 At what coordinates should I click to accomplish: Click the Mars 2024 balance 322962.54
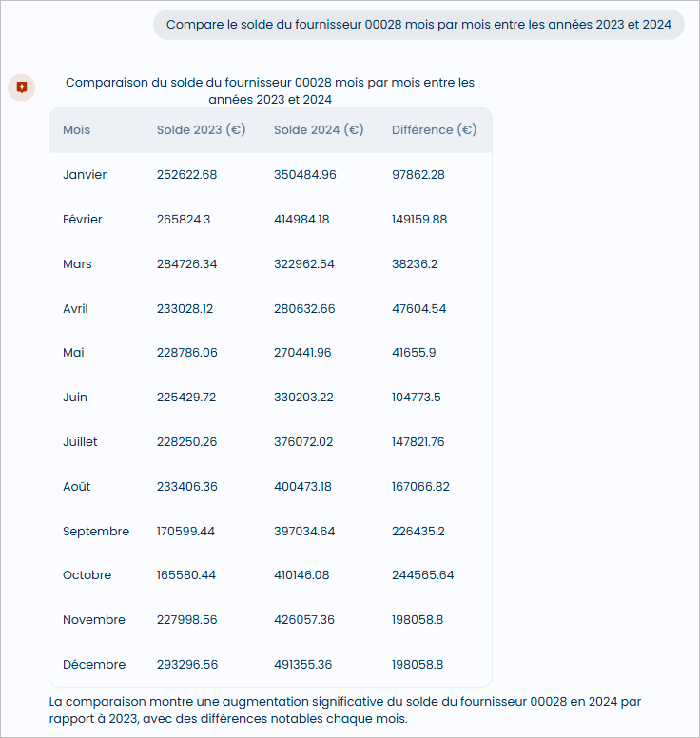[304, 264]
